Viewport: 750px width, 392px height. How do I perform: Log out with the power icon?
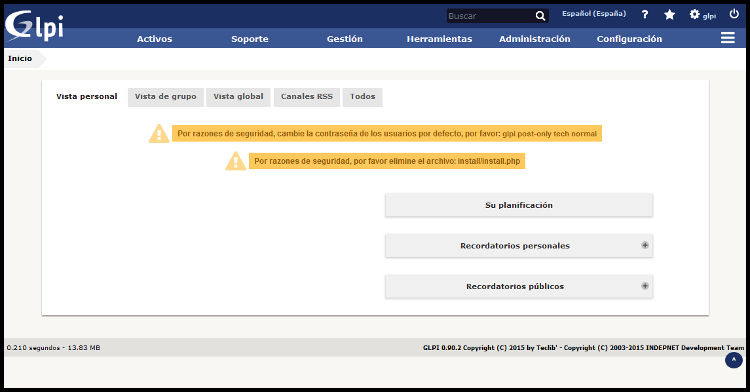point(734,14)
